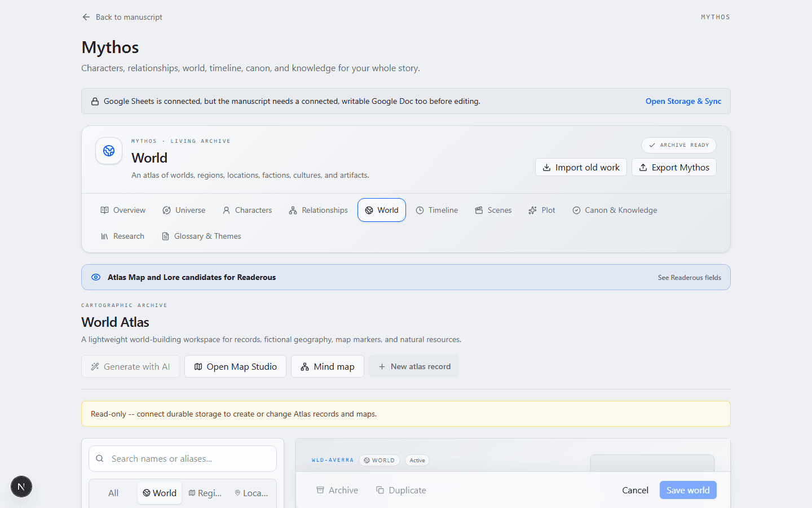Cancel editing the world record
812x508 pixels.
[635, 490]
